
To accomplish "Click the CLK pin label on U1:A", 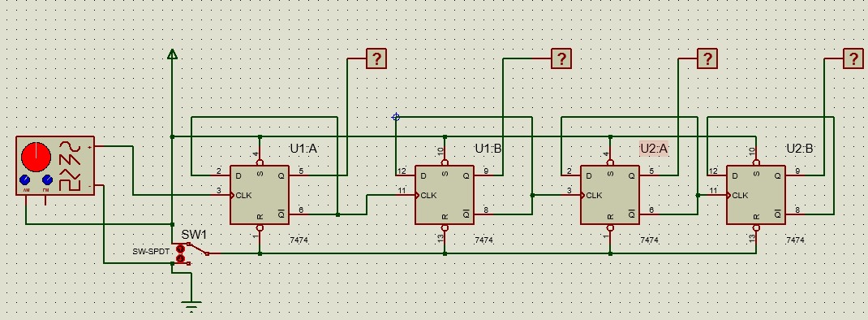I will (243, 195).
